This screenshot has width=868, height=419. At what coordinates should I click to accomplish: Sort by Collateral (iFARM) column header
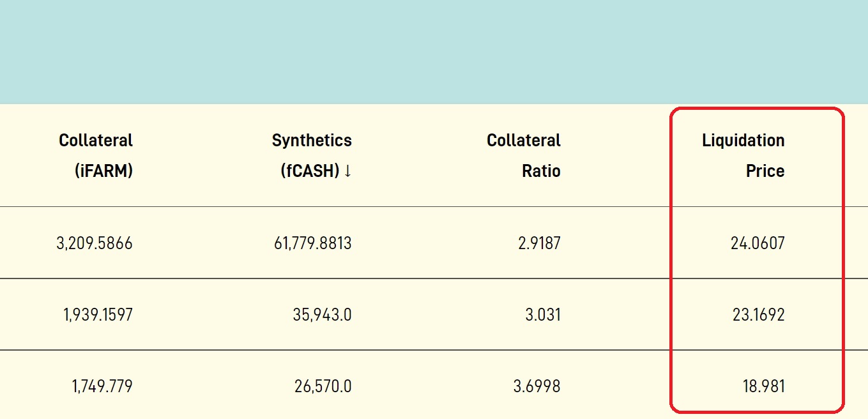96,156
